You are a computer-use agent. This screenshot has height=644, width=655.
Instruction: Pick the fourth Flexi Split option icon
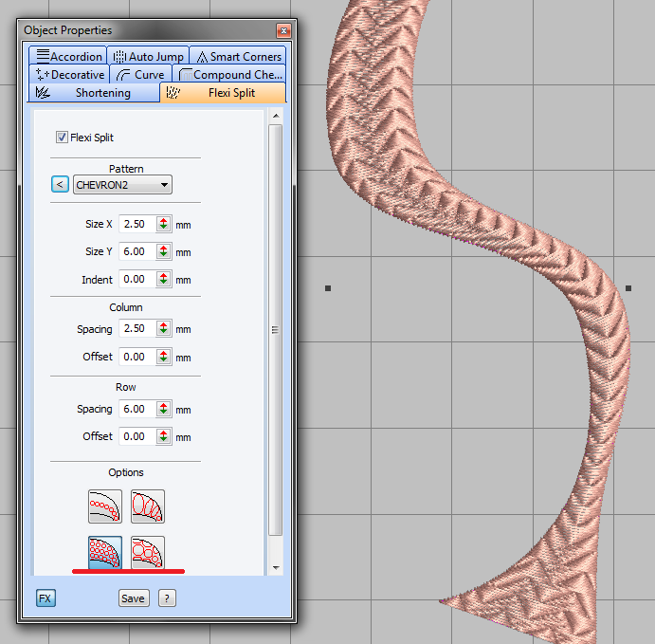tap(148, 552)
